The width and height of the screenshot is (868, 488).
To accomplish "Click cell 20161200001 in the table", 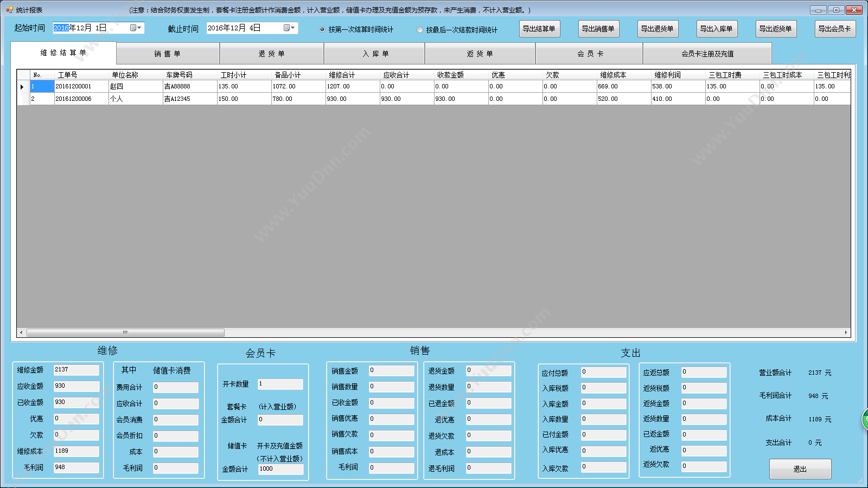I will (x=81, y=87).
